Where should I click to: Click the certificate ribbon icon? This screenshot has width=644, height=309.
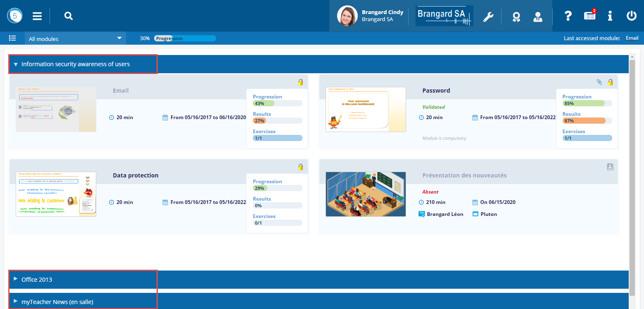[x=516, y=17]
